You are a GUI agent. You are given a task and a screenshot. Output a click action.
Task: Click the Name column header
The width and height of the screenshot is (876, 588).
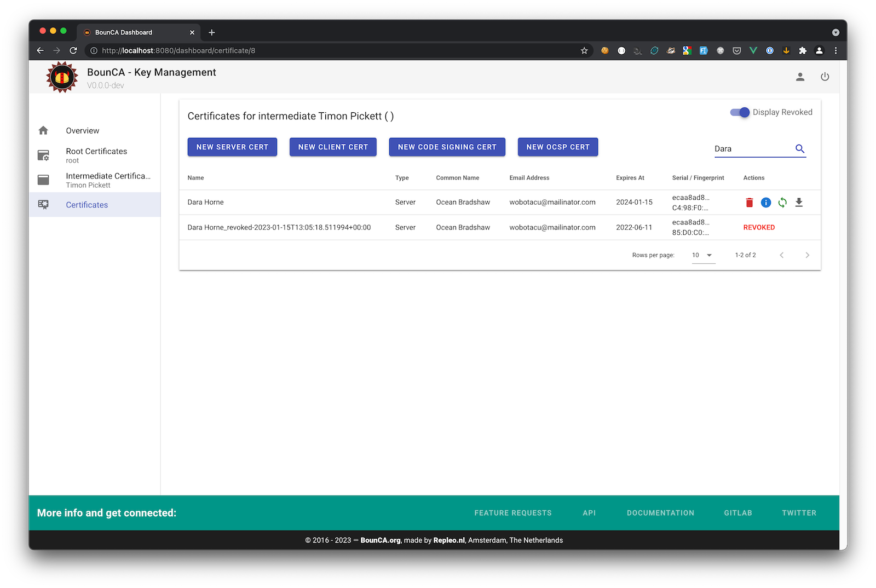(x=195, y=178)
